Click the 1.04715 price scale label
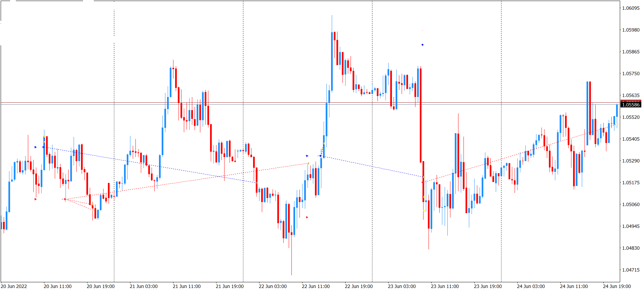This screenshot has height=291, width=644. pyautogui.click(x=631, y=270)
